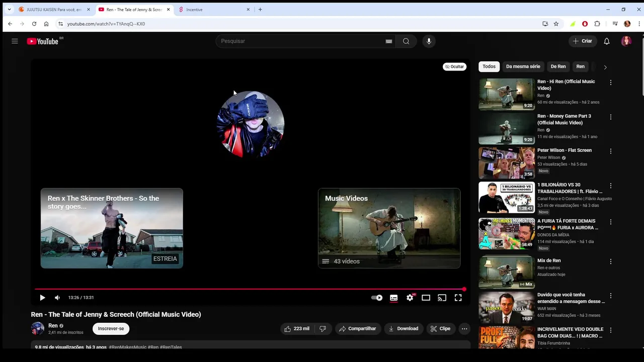Open options for Hi Ren video
This screenshot has width=644, height=362.
tap(611, 82)
